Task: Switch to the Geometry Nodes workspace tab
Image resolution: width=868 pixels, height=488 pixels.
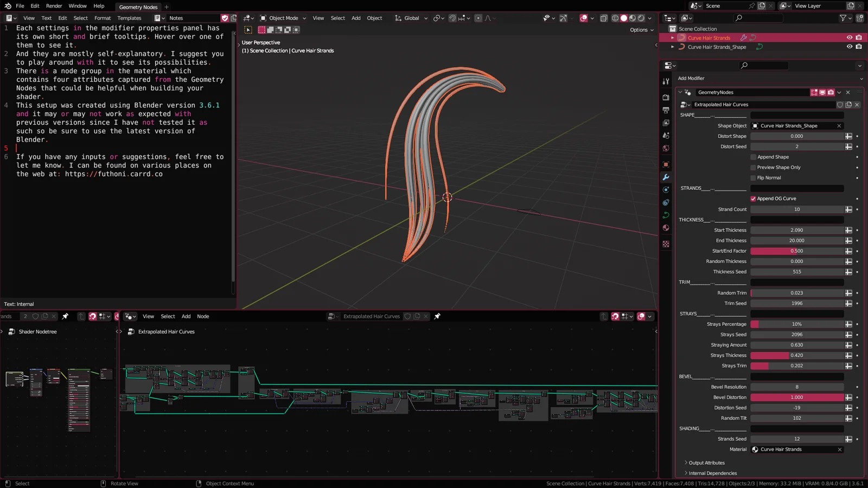Action: [138, 7]
